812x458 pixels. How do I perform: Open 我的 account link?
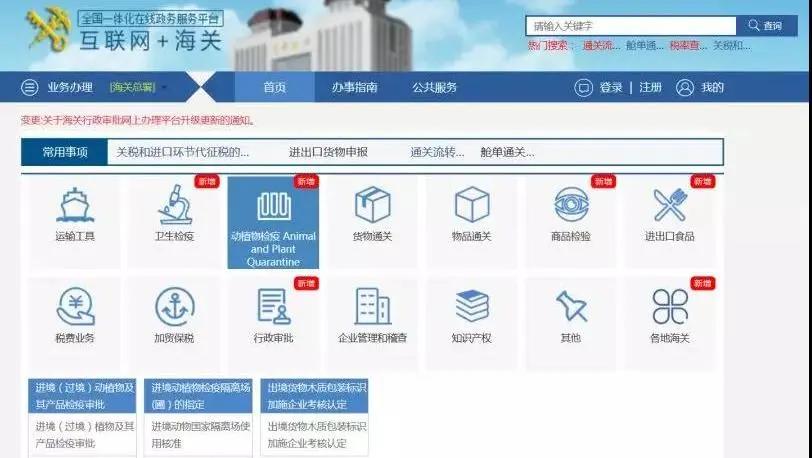[x=713, y=88]
